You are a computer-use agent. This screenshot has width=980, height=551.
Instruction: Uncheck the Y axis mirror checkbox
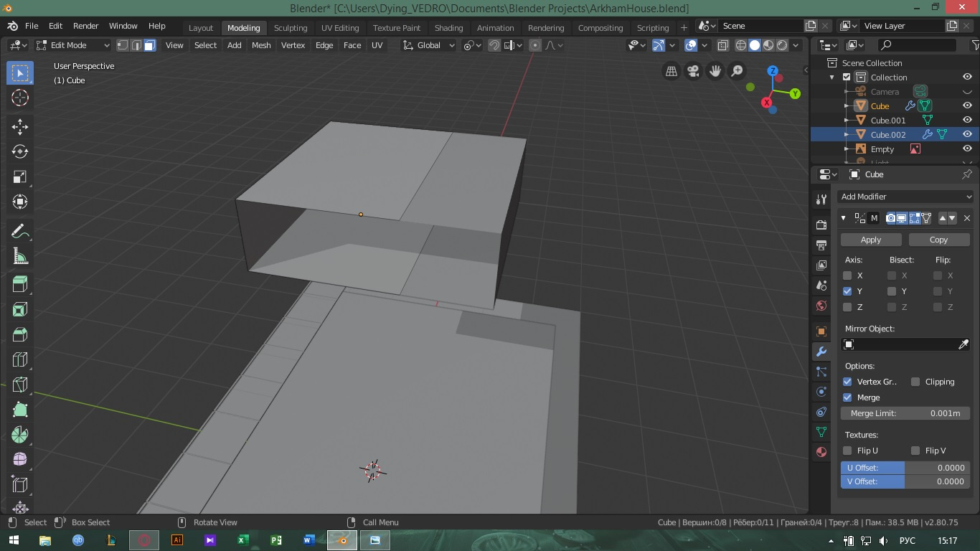pyautogui.click(x=847, y=291)
